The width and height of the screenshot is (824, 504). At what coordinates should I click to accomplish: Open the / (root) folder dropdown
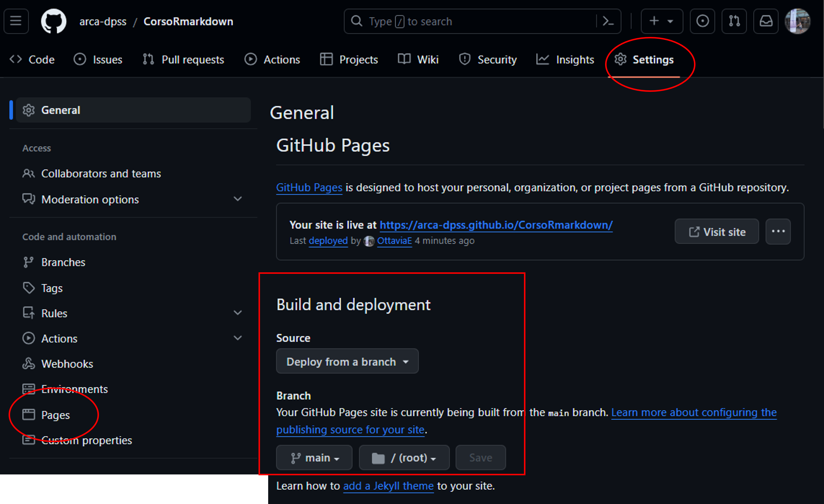(x=404, y=457)
